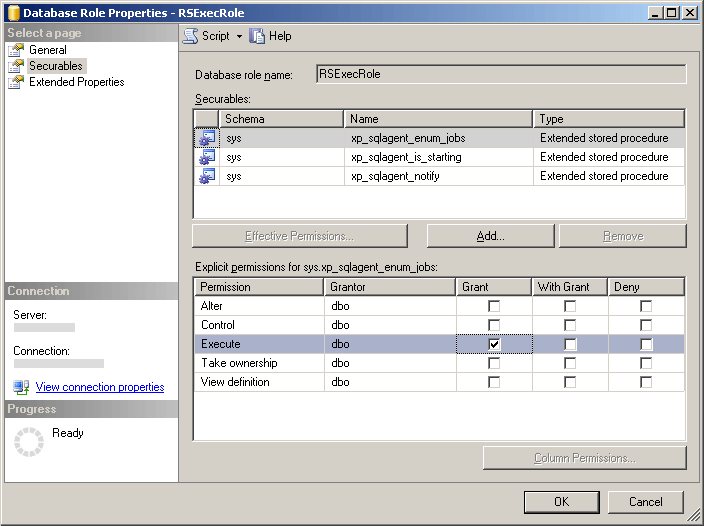Select the Securables page icon

point(16,66)
